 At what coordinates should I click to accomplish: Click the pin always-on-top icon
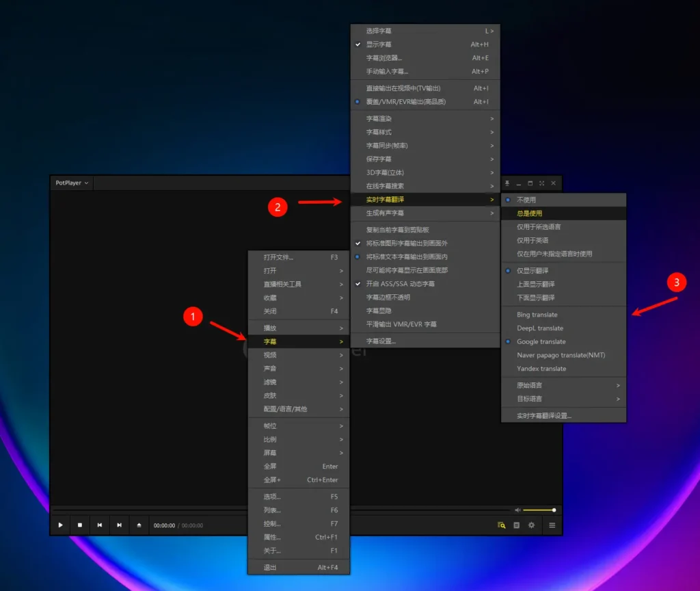pos(507,183)
